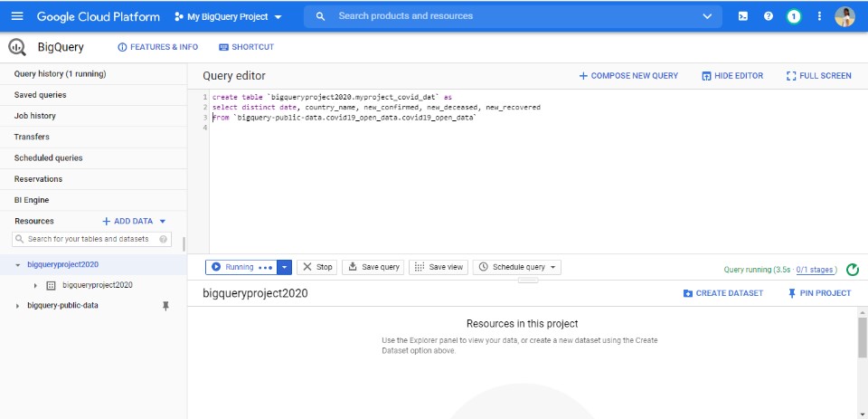Open My BigQuery Project selector dropdown
This screenshot has width=868, height=419.
tap(228, 16)
